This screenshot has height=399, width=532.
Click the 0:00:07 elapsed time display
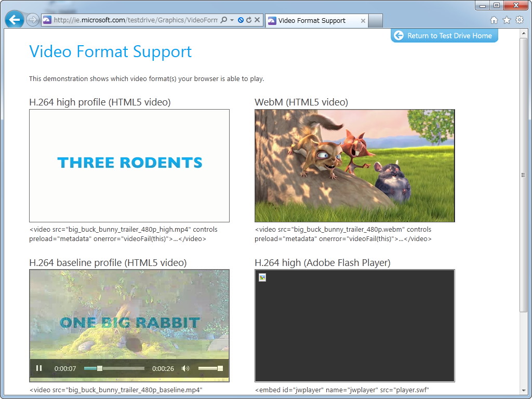point(65,368)
